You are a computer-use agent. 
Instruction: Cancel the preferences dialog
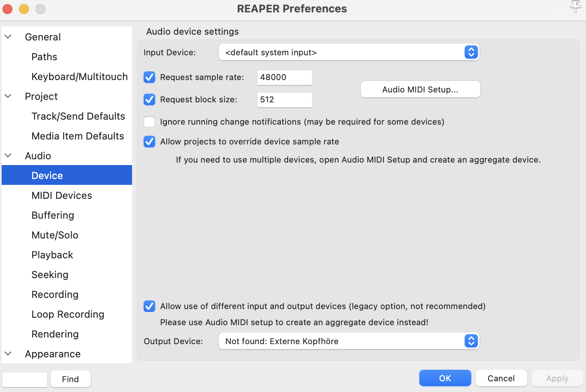pos(501,378)
